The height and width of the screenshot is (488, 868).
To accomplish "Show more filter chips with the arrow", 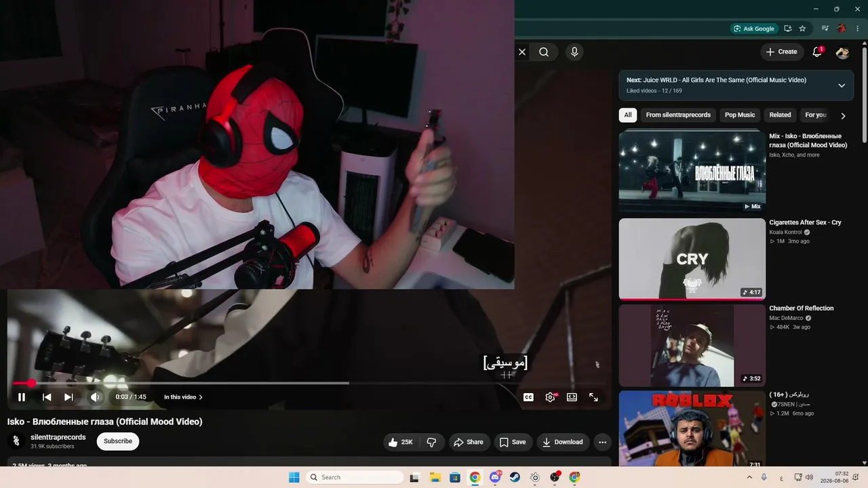I will 843,116.
